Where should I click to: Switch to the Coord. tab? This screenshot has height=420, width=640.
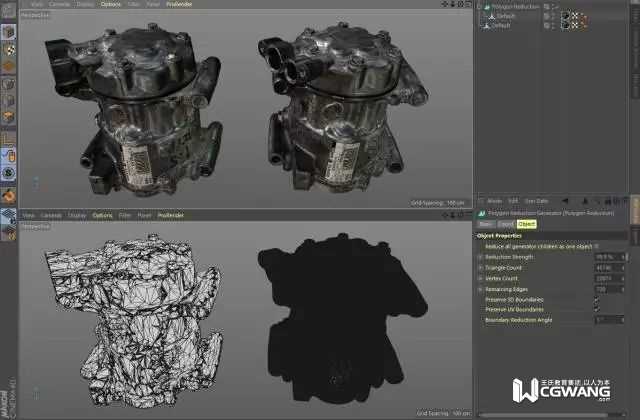(x=506, y=224)
